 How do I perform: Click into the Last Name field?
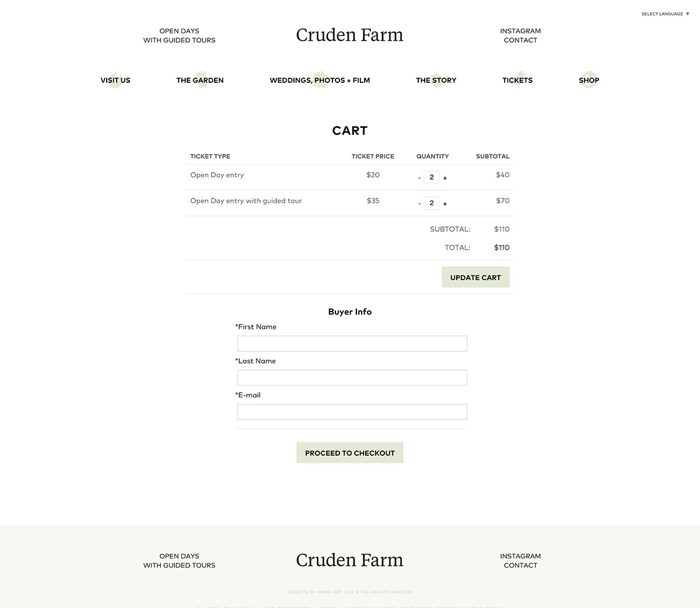[x=352, y=378]
